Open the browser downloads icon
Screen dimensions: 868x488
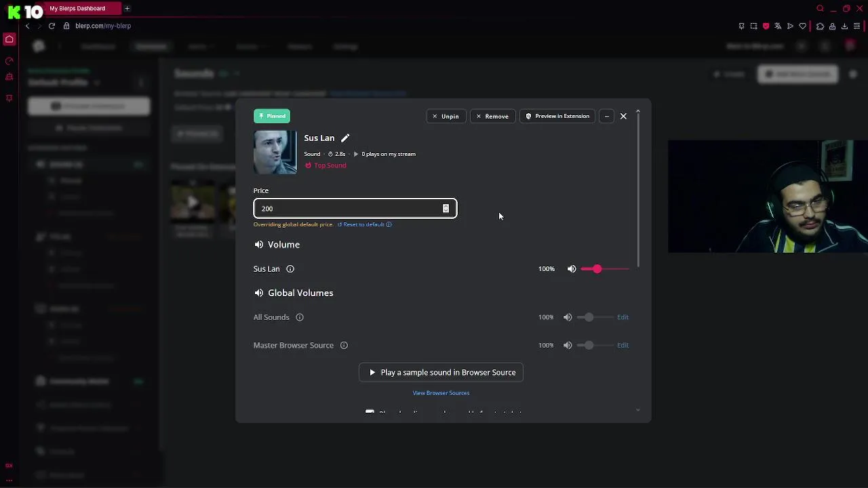(844, 26)
